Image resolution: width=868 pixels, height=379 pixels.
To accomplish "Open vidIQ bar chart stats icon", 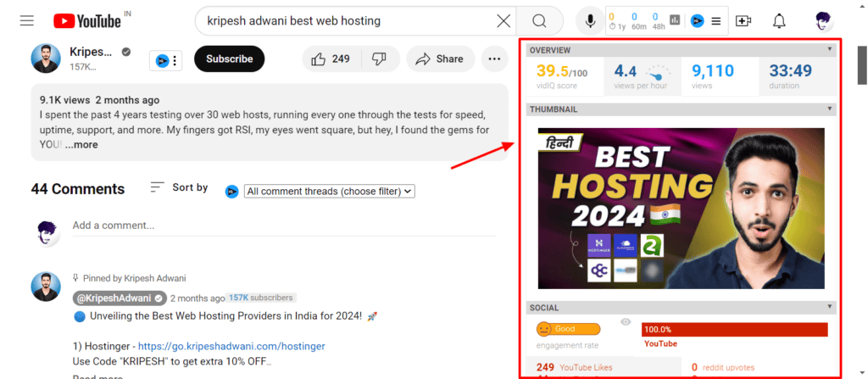I will coord(675,20).
